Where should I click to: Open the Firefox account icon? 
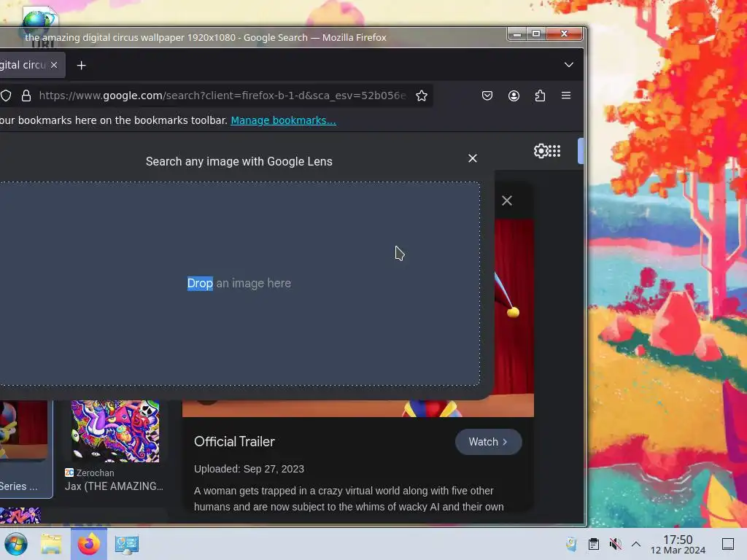tap(514, 96)
